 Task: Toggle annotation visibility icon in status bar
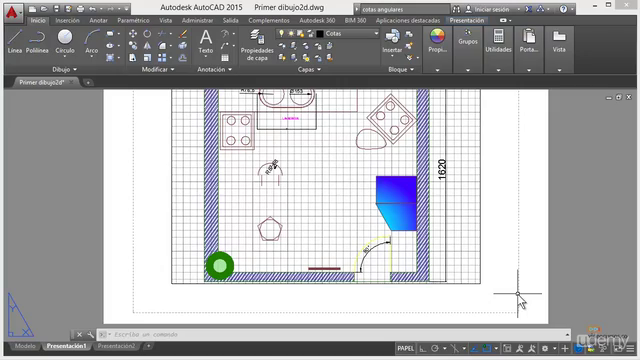520,348
